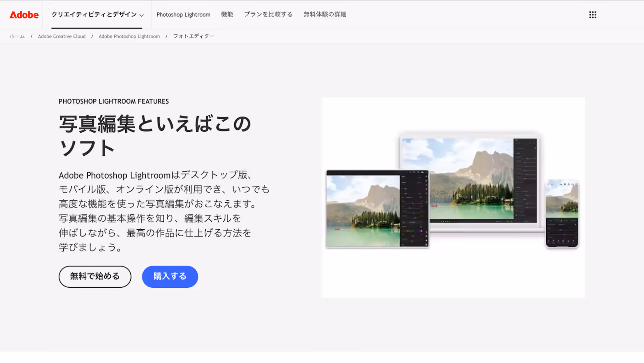
Task: Open the app switcher grid icon
Action: (x=592, y=15)
